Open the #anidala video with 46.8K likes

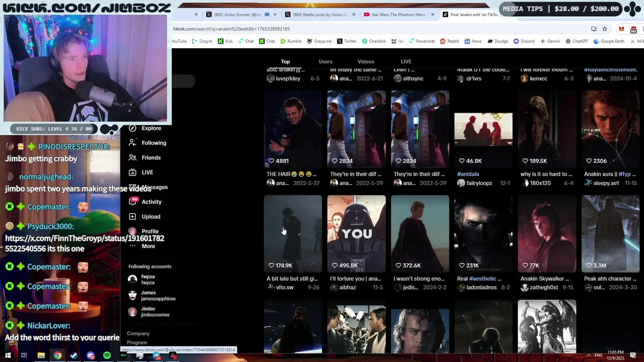pos(483,129)
